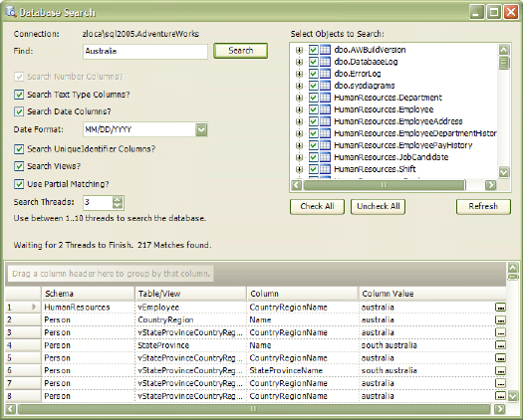The width and height of the screenshot is (523, 420).
Task: Click the Find text field
Action: 145,52
